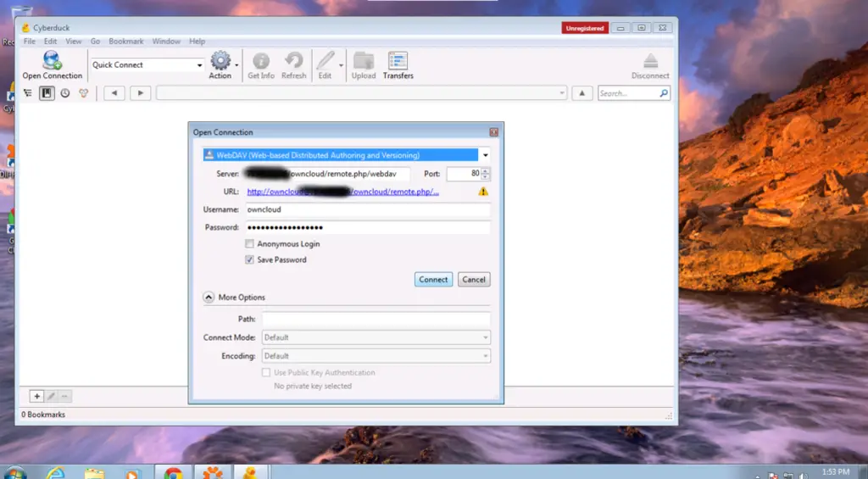Click the Refresh toolbar icon

[293, 64]
